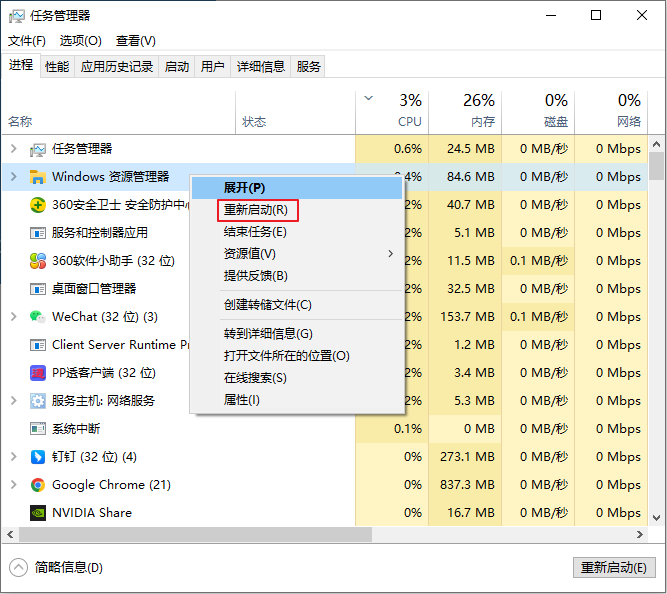This screenshot has height=594, width=667.
Task: Choose 结束任务(E) in context menu
Action: point(297,232)
